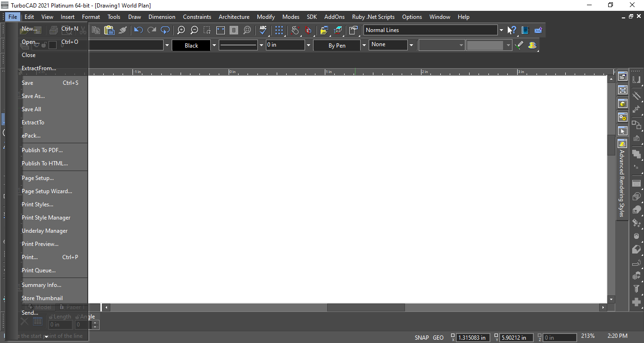Open the gray swatch dropdown arrow
Screen dimensions: 644x343
(508, 45)
